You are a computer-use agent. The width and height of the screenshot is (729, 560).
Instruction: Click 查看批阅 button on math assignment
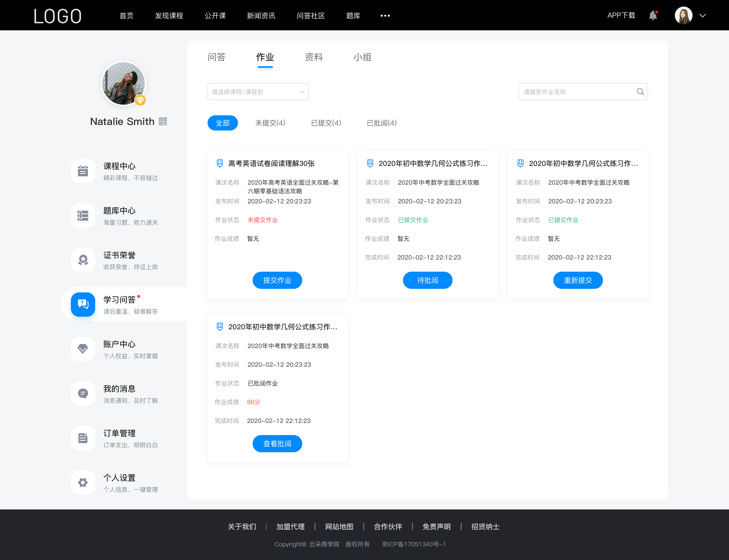[277, 444]
